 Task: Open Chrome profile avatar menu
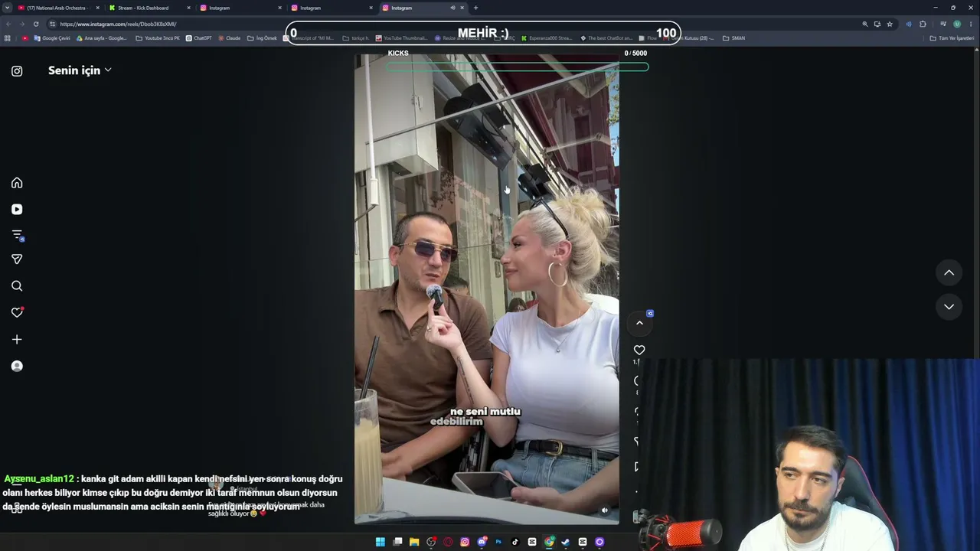957,24
